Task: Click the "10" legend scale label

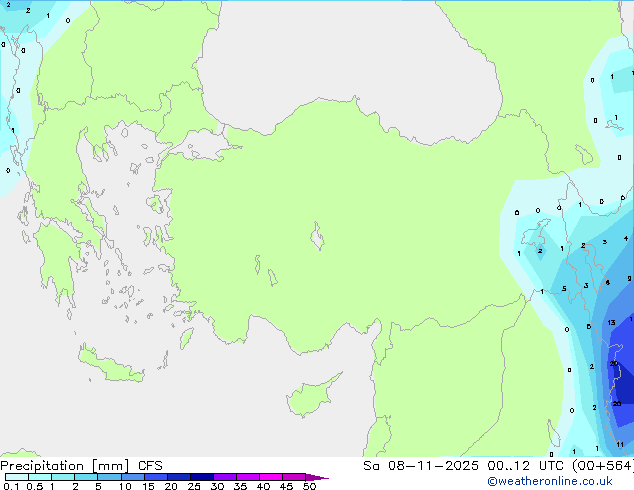Action: [125, 486]
